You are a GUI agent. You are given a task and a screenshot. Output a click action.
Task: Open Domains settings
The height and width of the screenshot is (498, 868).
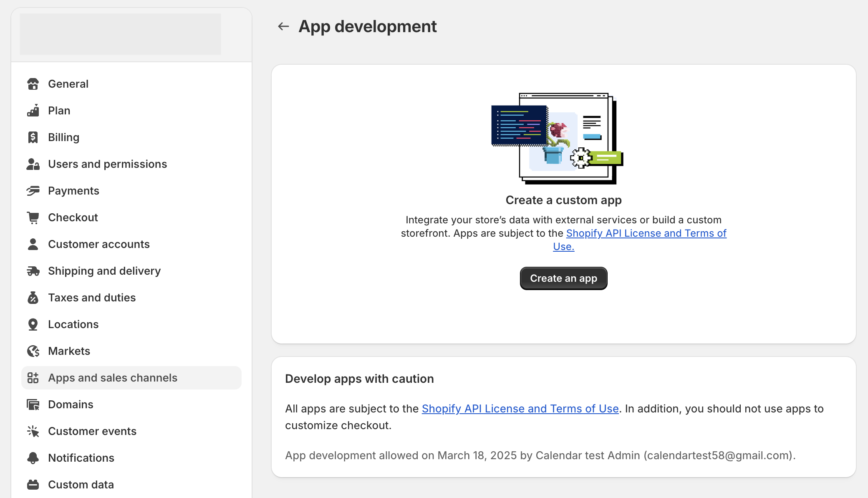[x=131, y=404]
